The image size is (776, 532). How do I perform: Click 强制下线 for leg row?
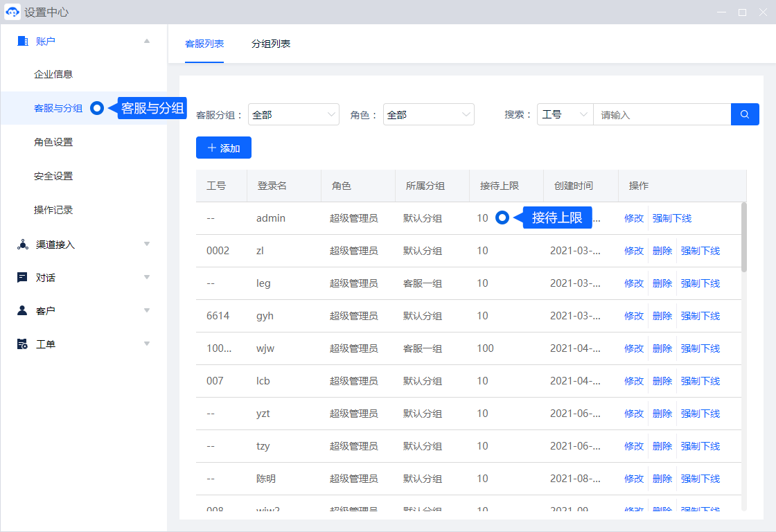(700, 283)
